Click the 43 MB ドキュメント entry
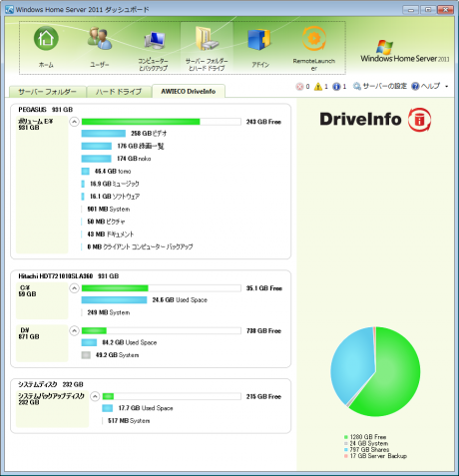 111,235
